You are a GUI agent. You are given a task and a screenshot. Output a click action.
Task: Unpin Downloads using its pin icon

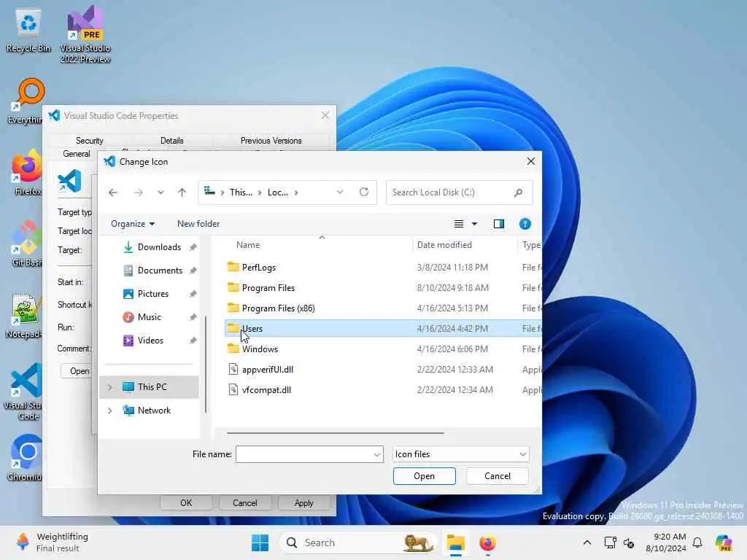[193, 247]
